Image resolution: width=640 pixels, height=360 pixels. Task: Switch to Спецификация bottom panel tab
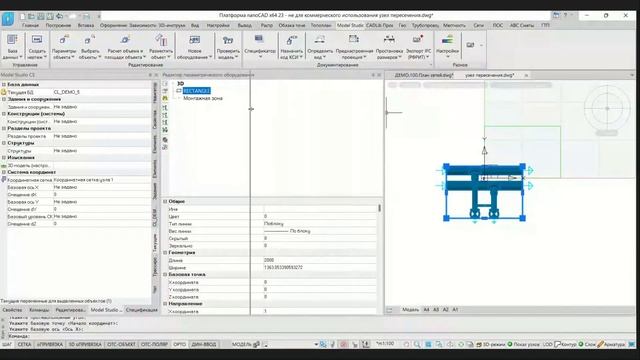point(142,310)
